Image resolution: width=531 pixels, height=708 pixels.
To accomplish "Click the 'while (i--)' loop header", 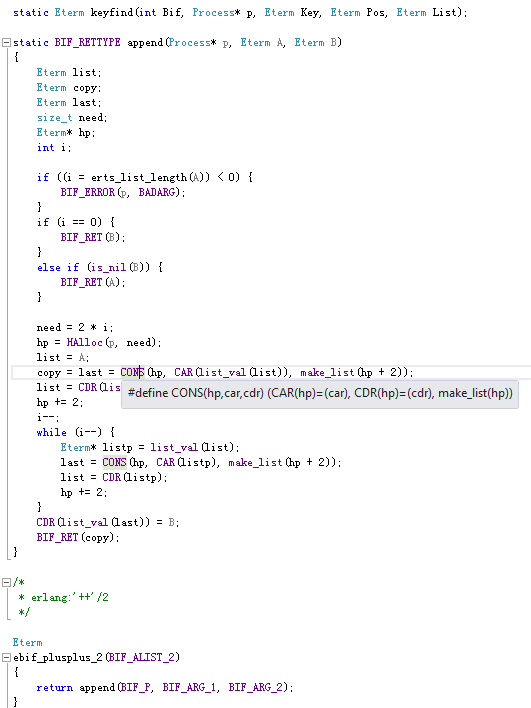I will 75,433.
